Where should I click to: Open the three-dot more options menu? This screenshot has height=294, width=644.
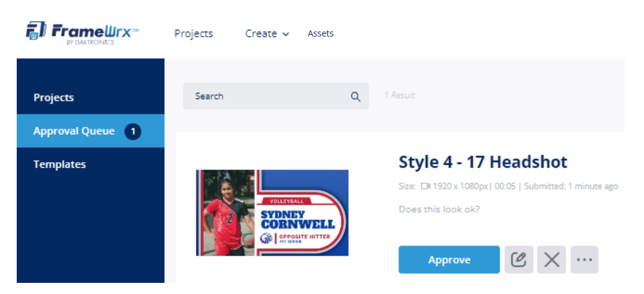tap(584, 260)
